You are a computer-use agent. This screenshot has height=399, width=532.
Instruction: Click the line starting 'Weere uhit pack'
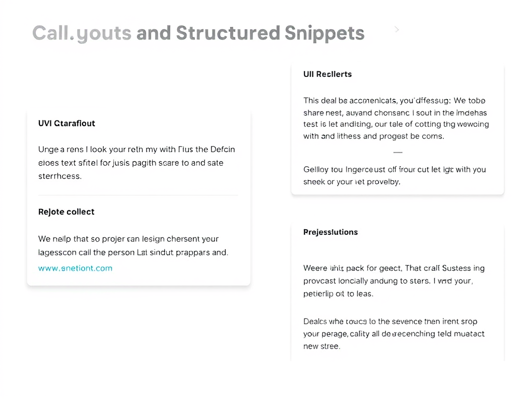point(394,268)
